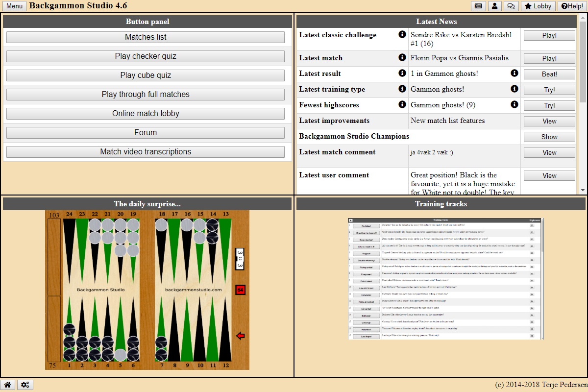The height and width of the screenshot is (392, 588).
Task: Play the Florin Popa vs Giannis Pasialis match
Action: click(x=549, y=58)
